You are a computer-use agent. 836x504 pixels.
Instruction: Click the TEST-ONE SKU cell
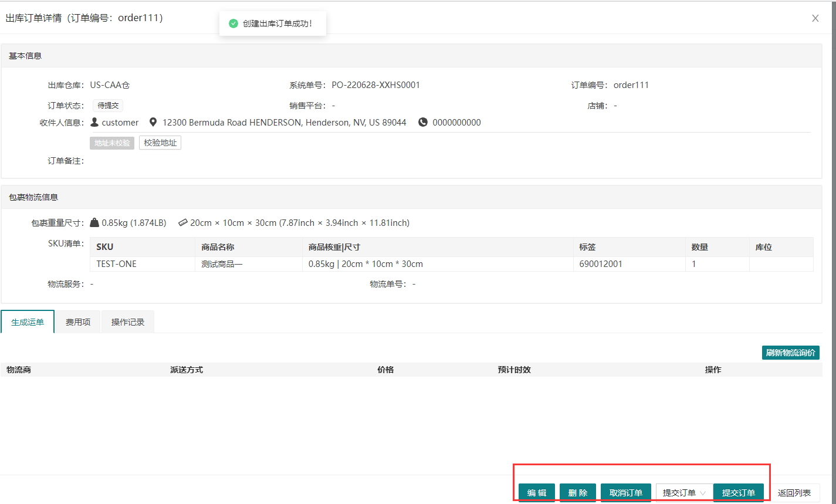(116, 264)
